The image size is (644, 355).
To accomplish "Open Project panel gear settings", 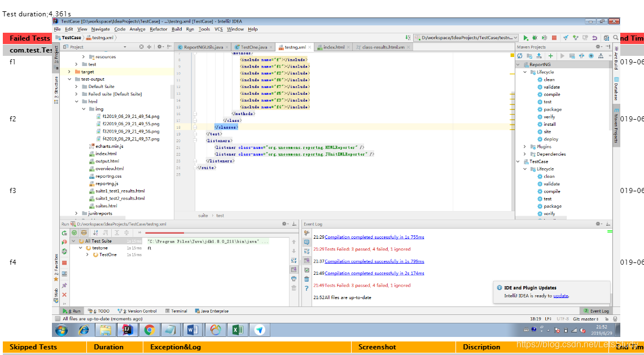I will tap(160, 47).
